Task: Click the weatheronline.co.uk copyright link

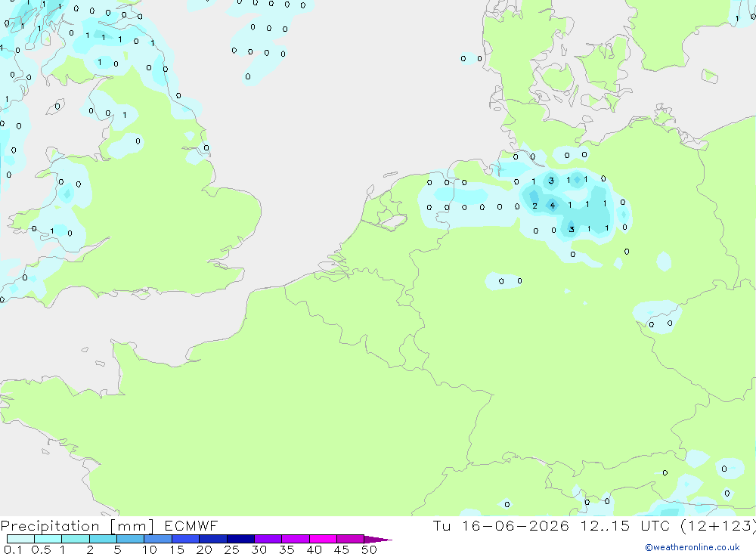Action: 692,547
